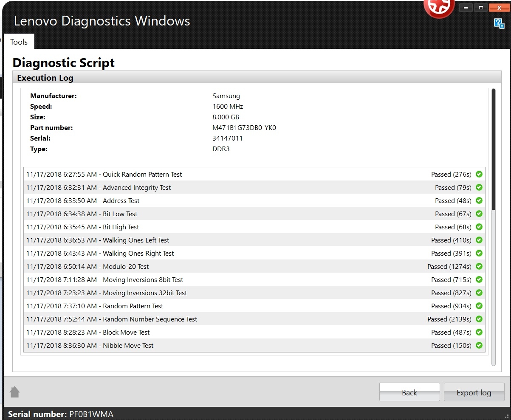Click green check for Modulo-20 Test

coord(479,266)
